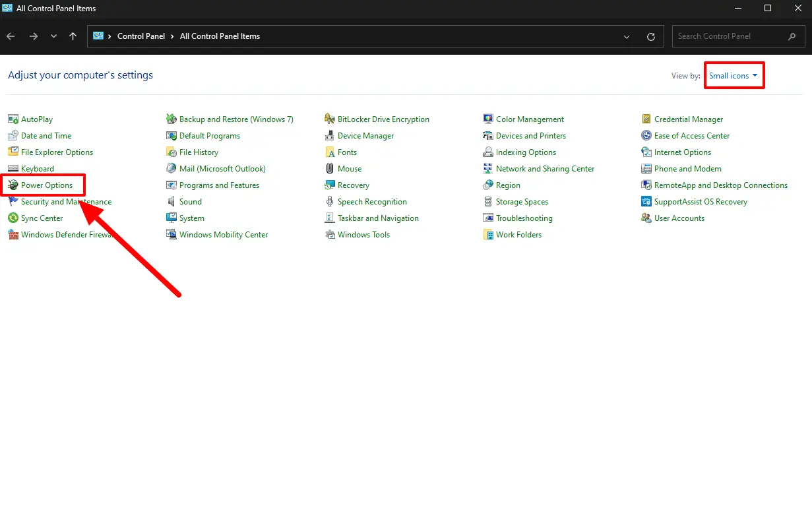The height and width of the screenshot is (529, 812).
Task: Click the Search Control Panel field
Action: point(729,36)
